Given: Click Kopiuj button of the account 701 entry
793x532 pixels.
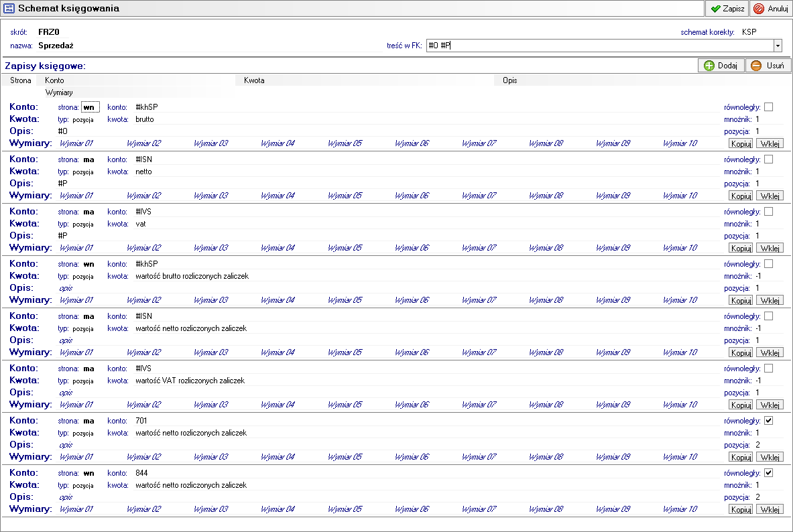Looking at the screenshot, I should [741, 457].
